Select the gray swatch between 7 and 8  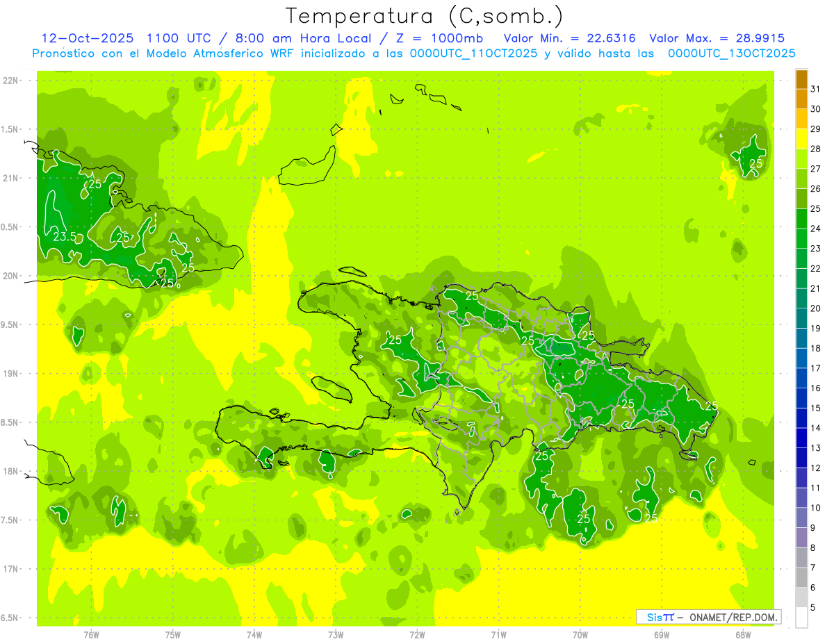(801, 558)
